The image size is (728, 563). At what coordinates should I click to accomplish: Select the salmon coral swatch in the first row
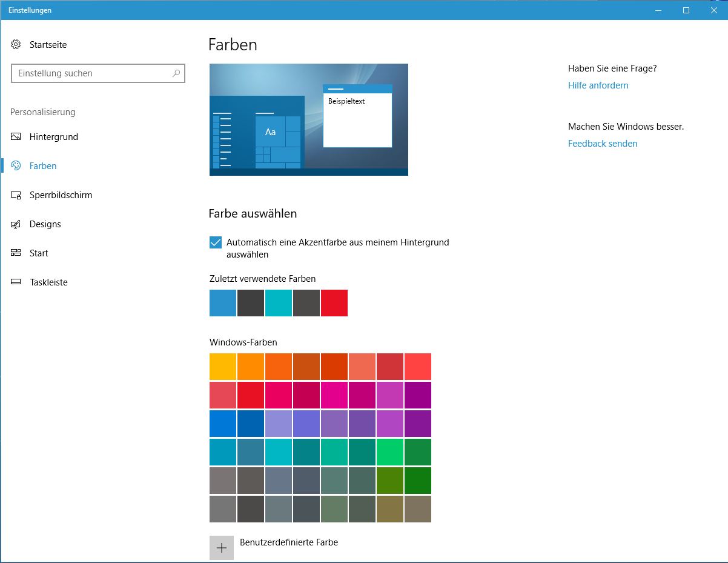(x=362, y=367)
